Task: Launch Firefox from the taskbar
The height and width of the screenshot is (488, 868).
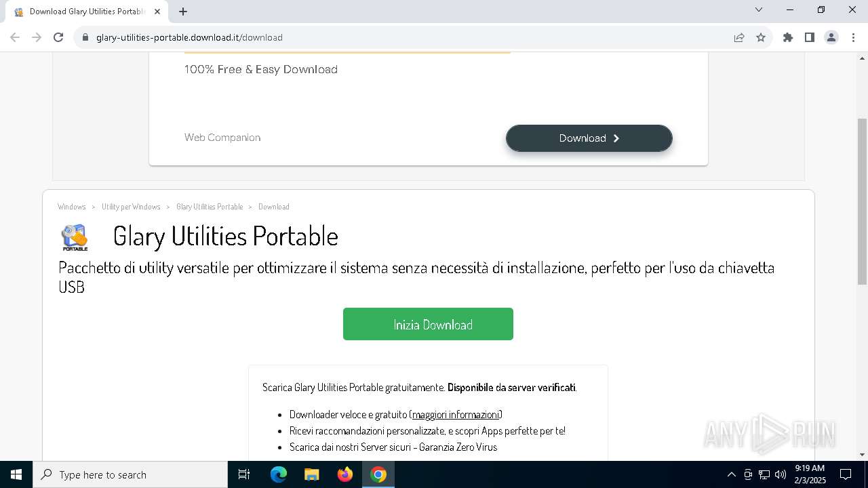Action: pyautogui.click(x=345, y=474)
